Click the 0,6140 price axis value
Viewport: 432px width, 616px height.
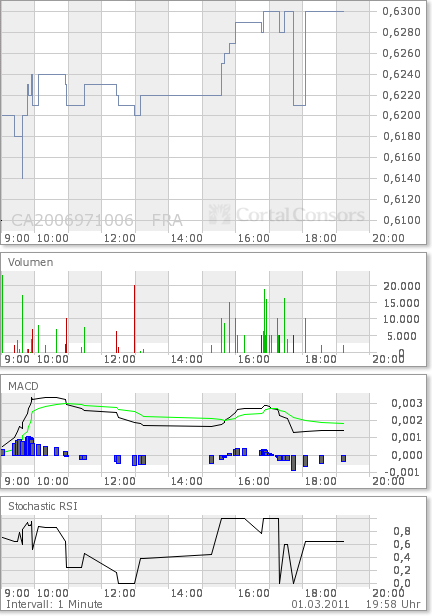point(401,178)
